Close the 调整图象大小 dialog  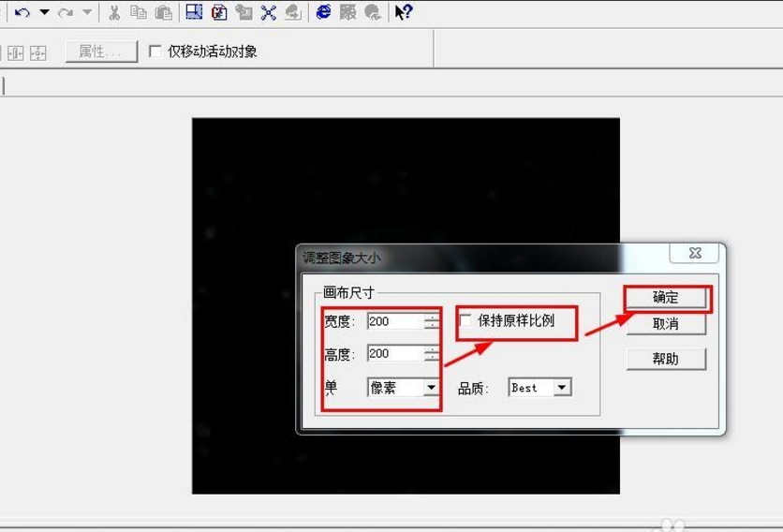tap(695, 253)
